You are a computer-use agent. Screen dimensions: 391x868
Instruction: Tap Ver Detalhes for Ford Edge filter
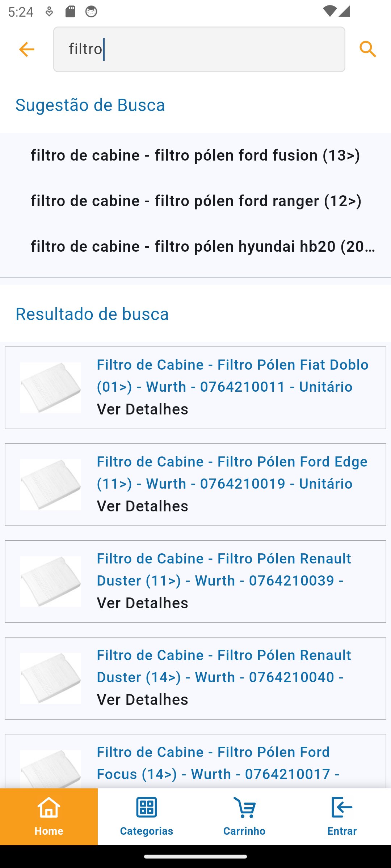click(x=142, y=506)
